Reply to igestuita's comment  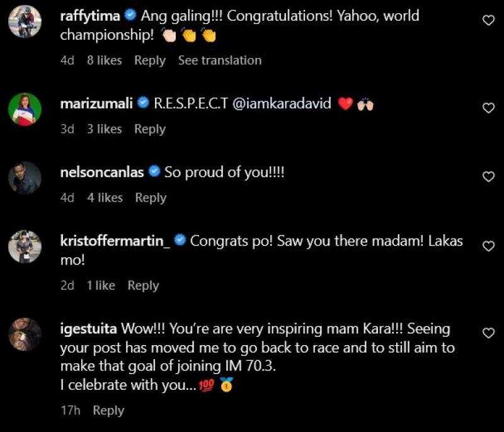[x=108, y=411]
